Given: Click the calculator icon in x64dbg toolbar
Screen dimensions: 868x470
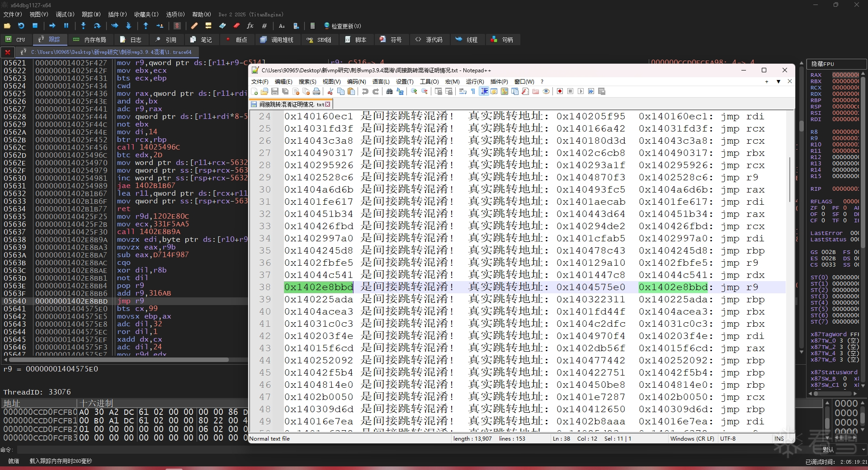Looking at the screenshot, I should point(312,26).
